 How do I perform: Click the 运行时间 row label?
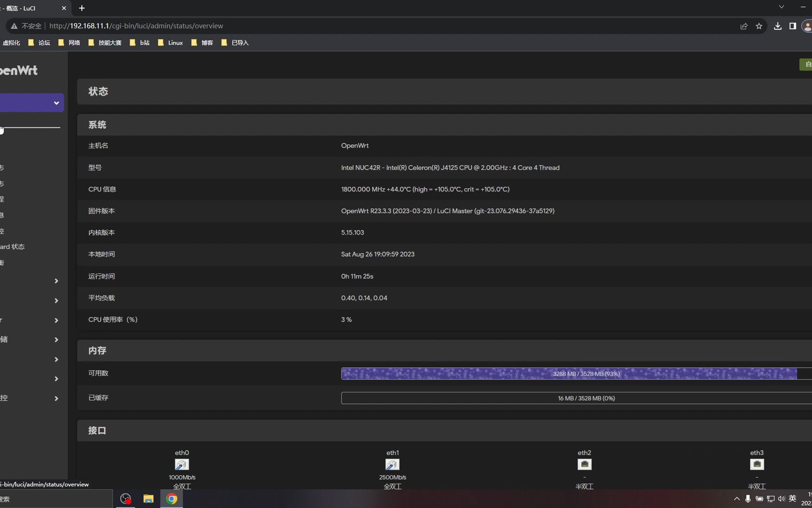pos(101,277)
